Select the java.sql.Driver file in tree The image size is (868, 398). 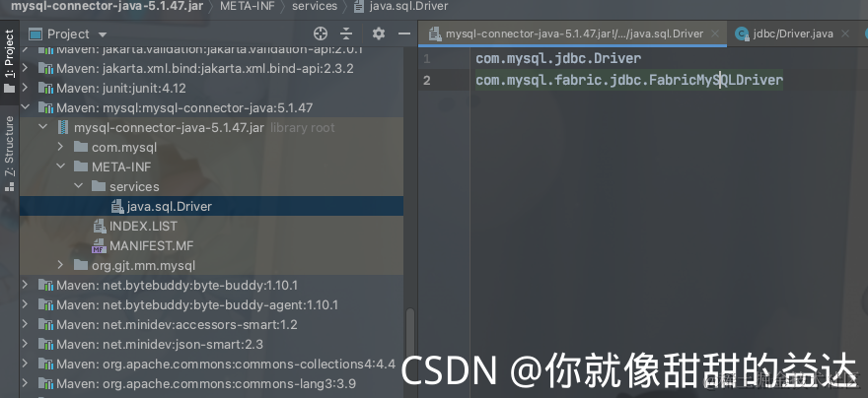pos(211,206)
